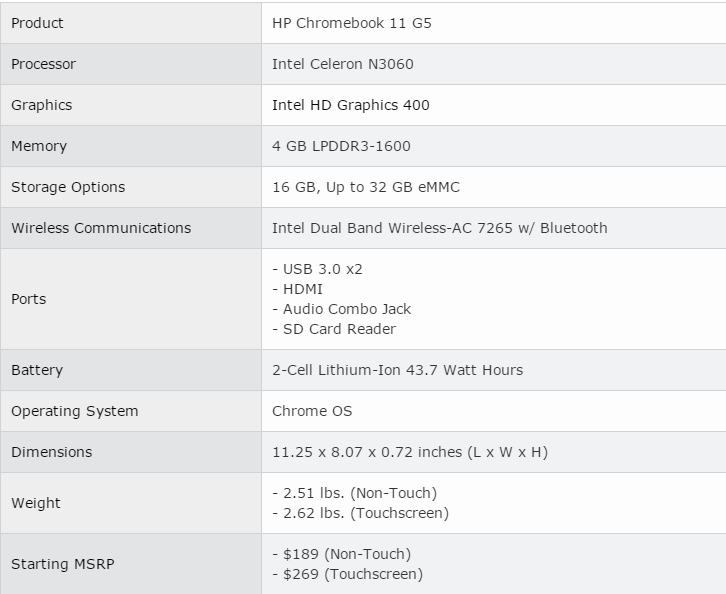Select the Starting MSRP label
This screenshot has height=594, width=726.
63,564
